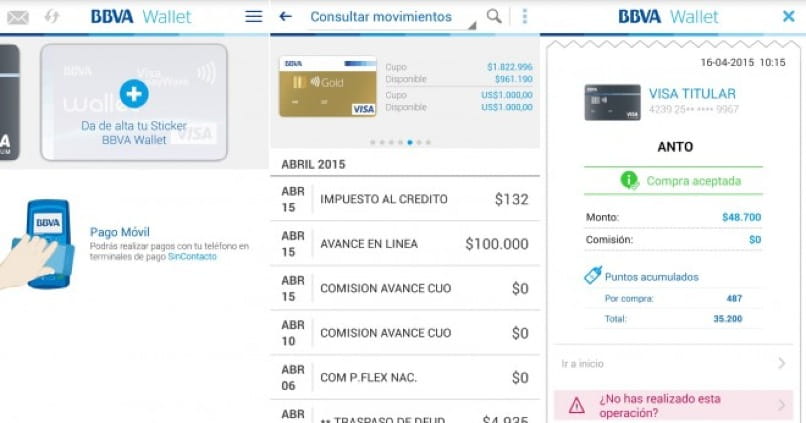Image resolution: width=806 pixels, height=423 pixels.
Task: Tap the warning triangle icon
Action: (x=576, y=406)
